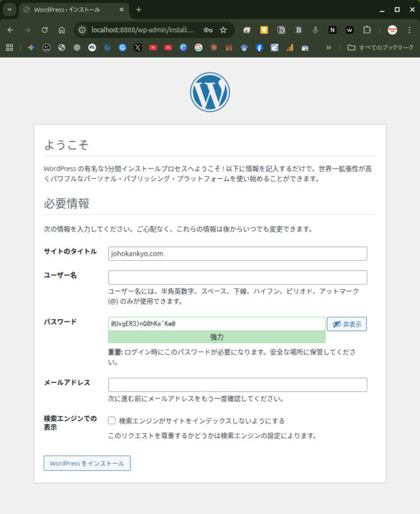This screenshot has width=420, height=514.
Task: Click the WordPress をインストール button
Action: tap(87, 463)
